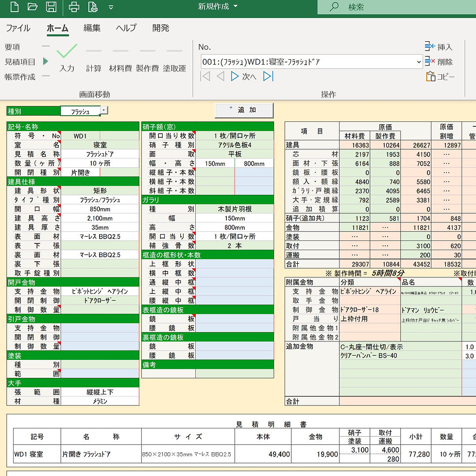Viewport: 476px width, 476px height.
Task: Go to previous record arrow
Action: click(x=221, y=76)
